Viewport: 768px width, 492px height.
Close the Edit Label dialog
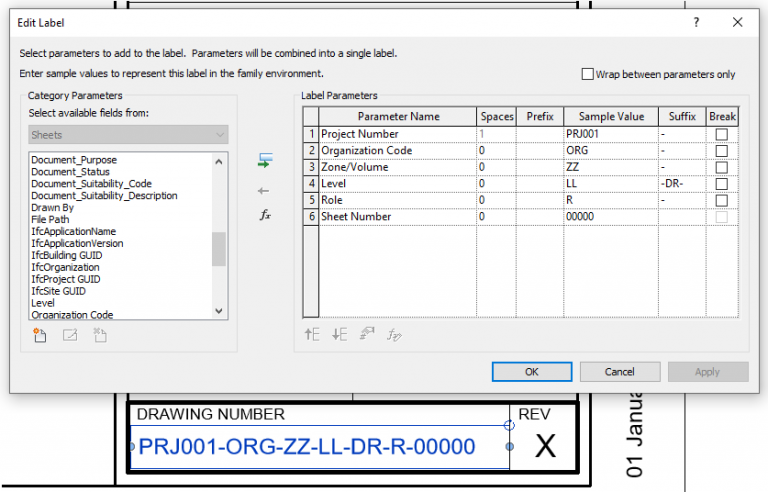tap(738, 22)
